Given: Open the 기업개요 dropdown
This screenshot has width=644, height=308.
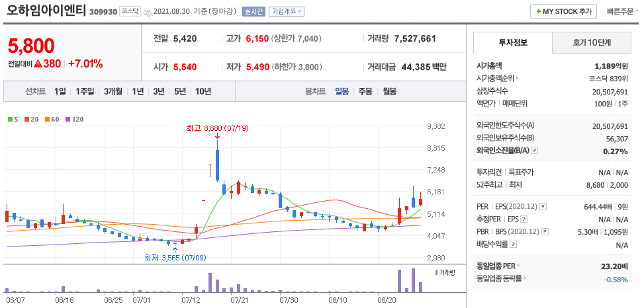Looking at the screenshot, I should click(287, 11).
